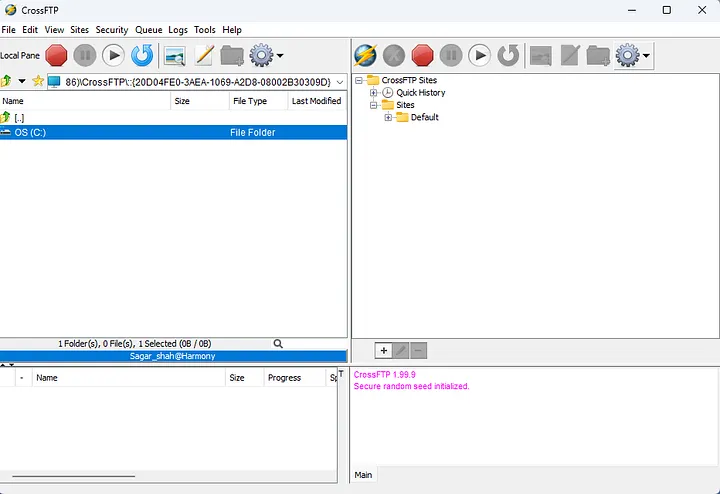Open the image preview icon in local toolbar
The width and height of the screenshot is (720, 494).
174,56
